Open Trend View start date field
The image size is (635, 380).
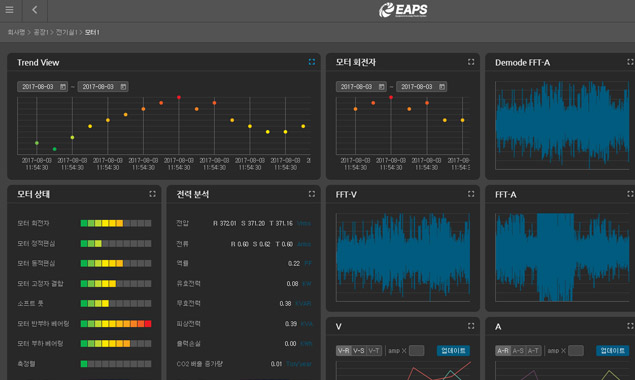(x=42, y=87)
